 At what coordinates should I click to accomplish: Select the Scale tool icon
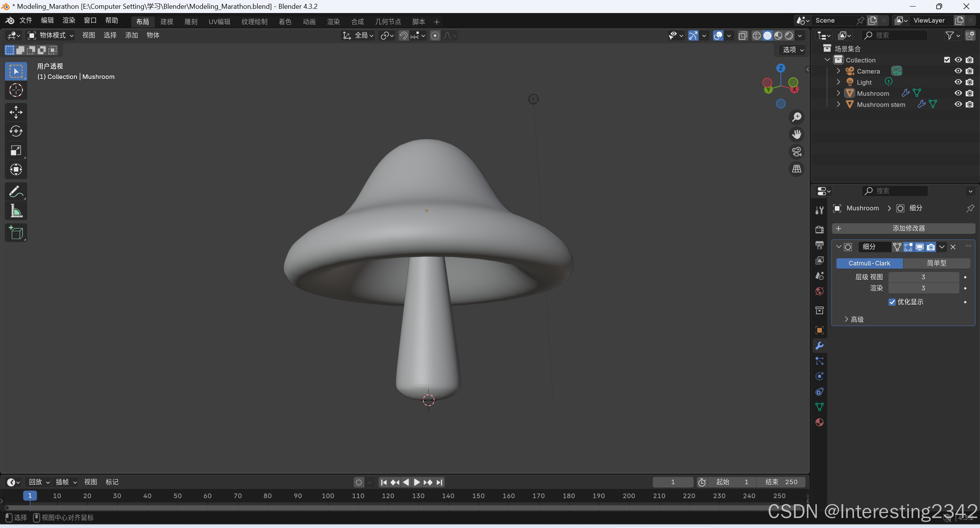[16, 151]
